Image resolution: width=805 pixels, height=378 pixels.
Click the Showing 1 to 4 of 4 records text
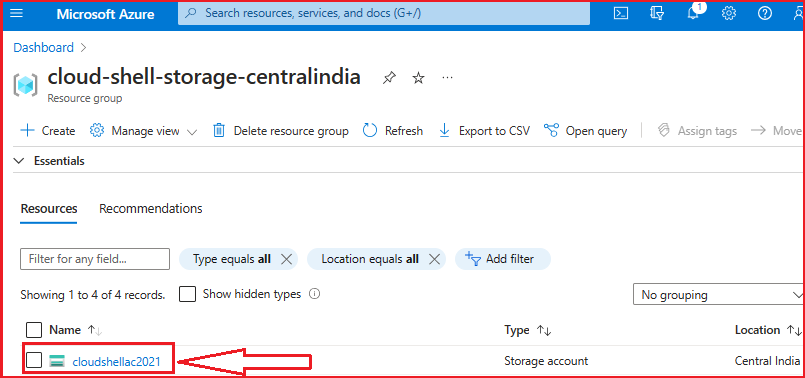(x=93, y=295)
